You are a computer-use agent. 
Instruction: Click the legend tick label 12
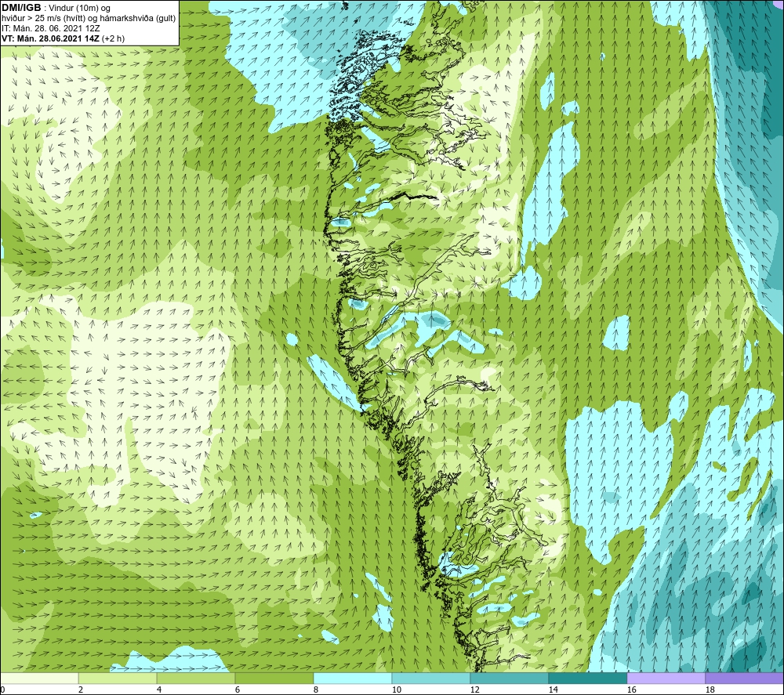(475, 690)
